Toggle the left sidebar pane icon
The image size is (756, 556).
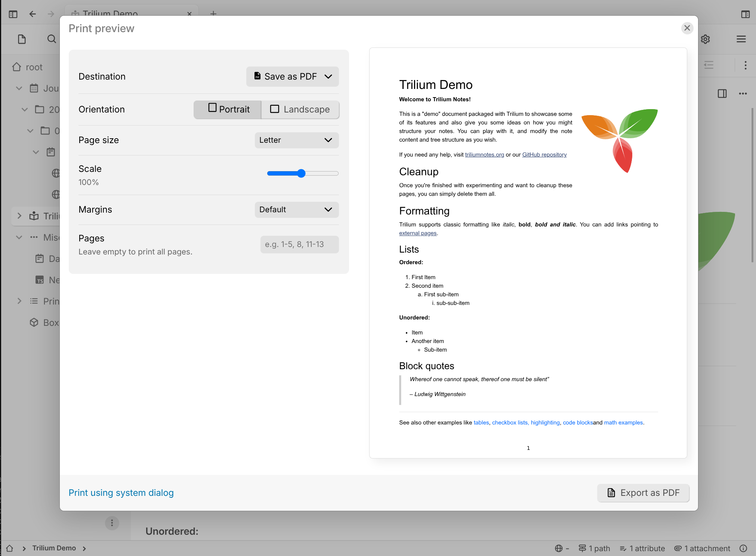13,14
